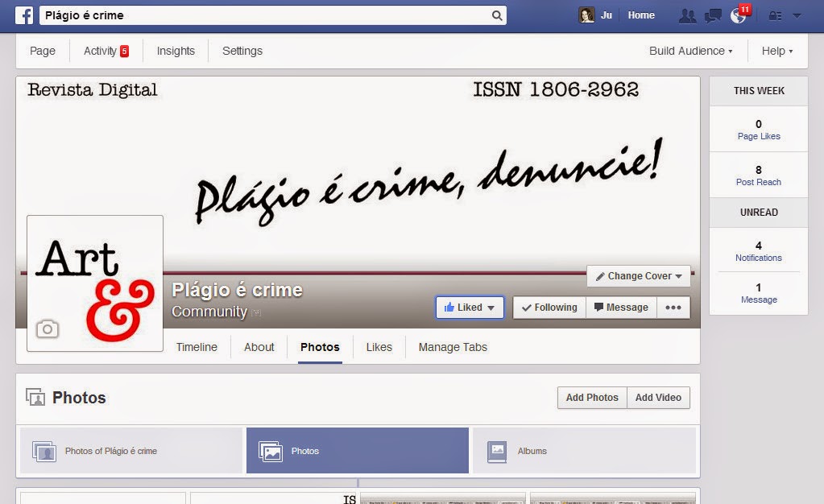Click Add Video button

click(658, 397)
